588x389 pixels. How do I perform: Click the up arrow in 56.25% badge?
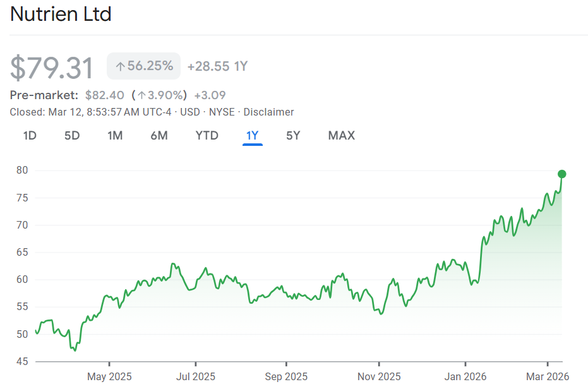tap(119, 66)
